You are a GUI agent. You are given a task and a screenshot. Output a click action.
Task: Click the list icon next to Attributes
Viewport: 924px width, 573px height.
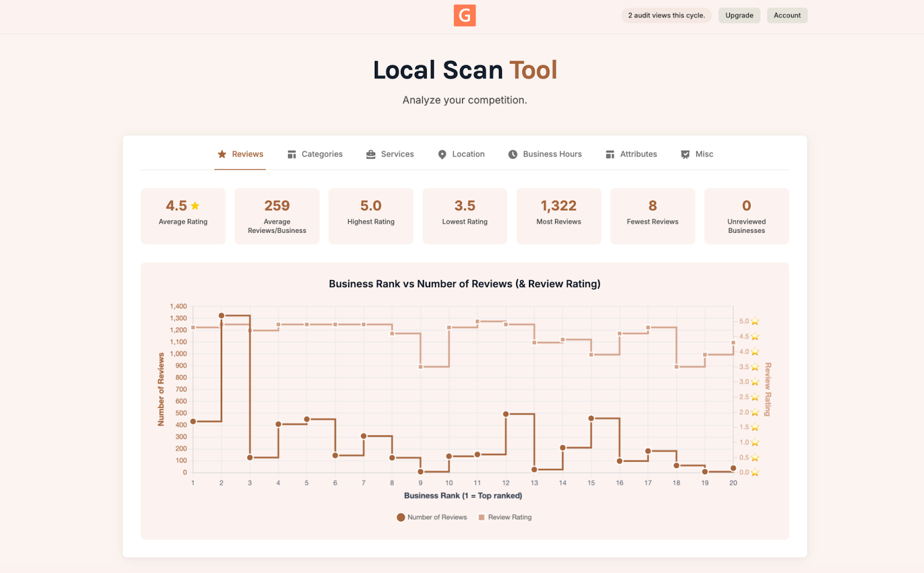[609, 154]
